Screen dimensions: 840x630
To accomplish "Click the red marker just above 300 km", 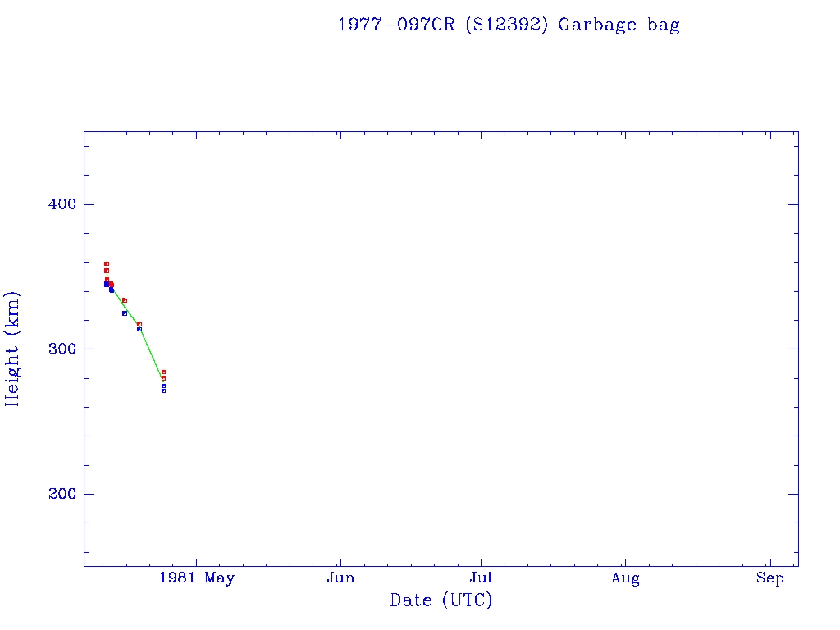I will click(139, 324).
